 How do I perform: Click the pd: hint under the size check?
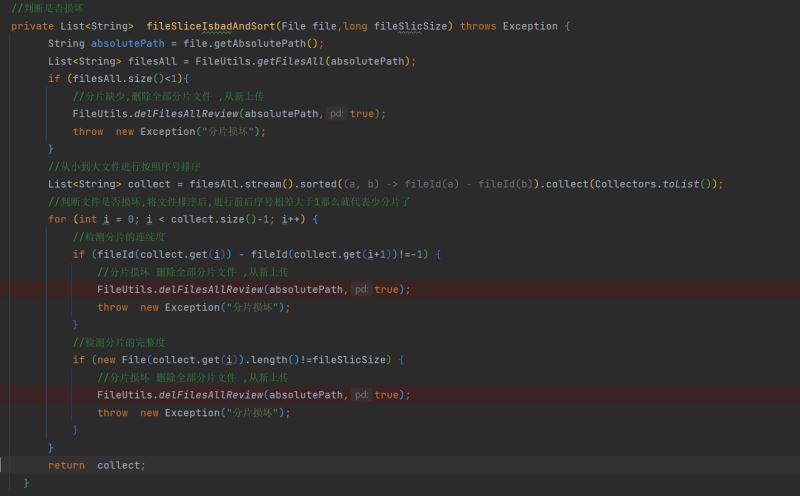click(x=336, y=114)
